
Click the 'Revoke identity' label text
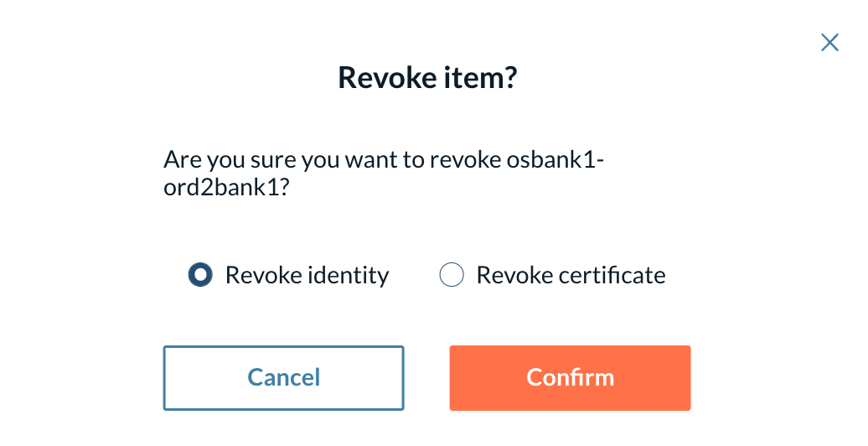coord(307,275)
